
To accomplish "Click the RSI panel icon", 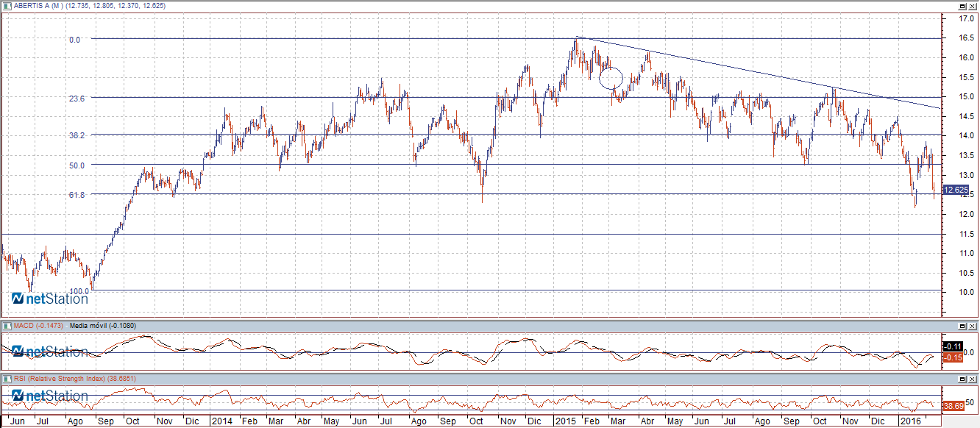I will [x=6, y=378].
